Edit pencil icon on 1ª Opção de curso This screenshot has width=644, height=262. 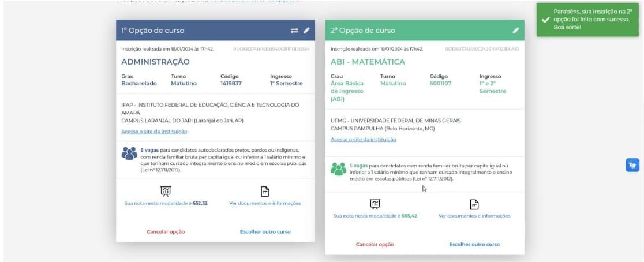pyautogui.click(x=306, y=31)
